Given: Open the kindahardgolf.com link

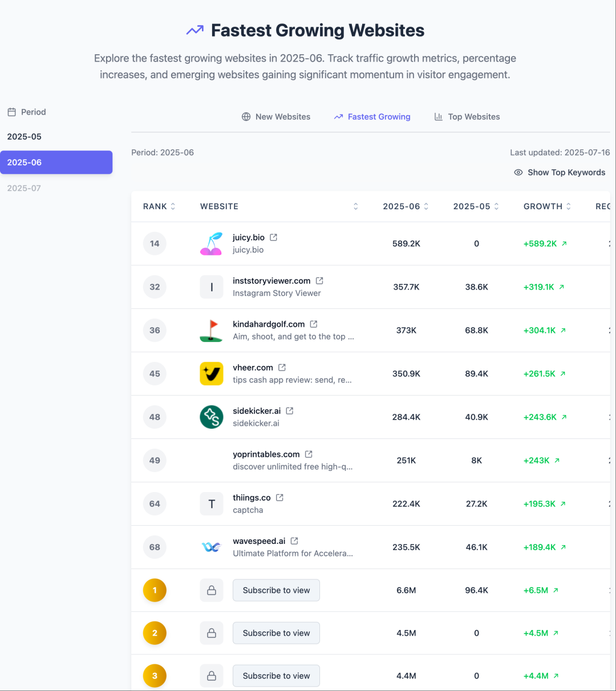Looking at the screenshot, I should 269,324.
